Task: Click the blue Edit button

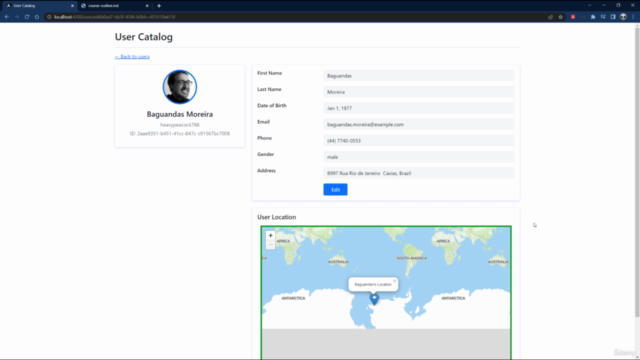Action: 336,189
